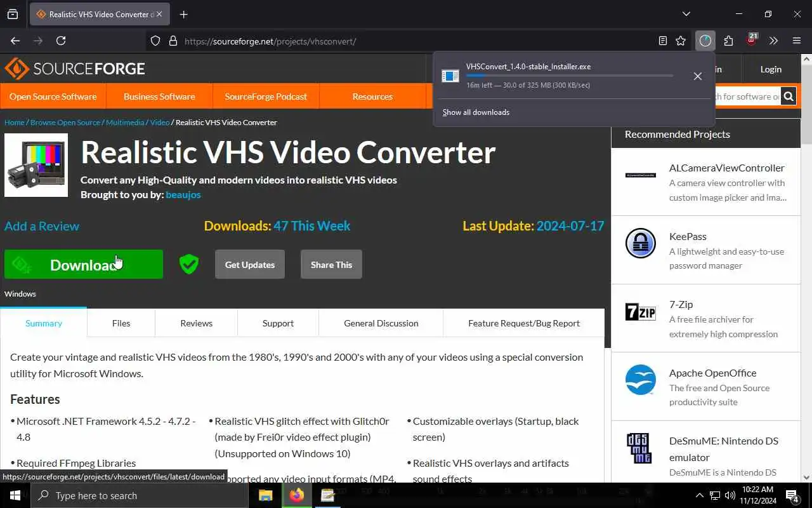The width and height of the screenshot is (812, 508).
Task: Click the taskbar search box
Action: click(140, 495)
